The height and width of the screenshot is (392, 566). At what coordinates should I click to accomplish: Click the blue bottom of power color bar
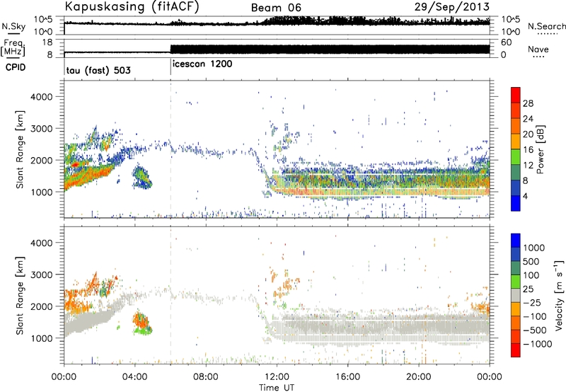point(516,203)
